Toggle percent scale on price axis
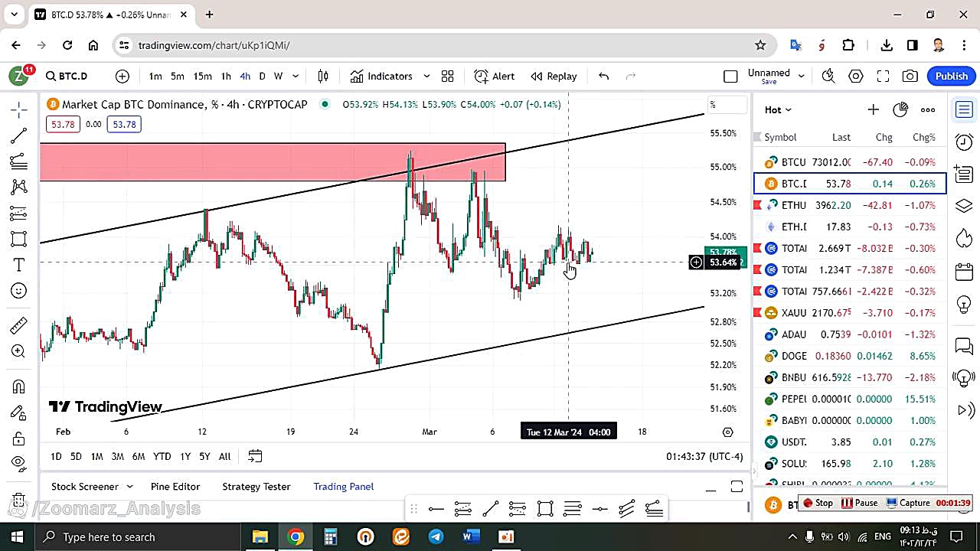Screen dimensions: 980x551 (726, 105)
